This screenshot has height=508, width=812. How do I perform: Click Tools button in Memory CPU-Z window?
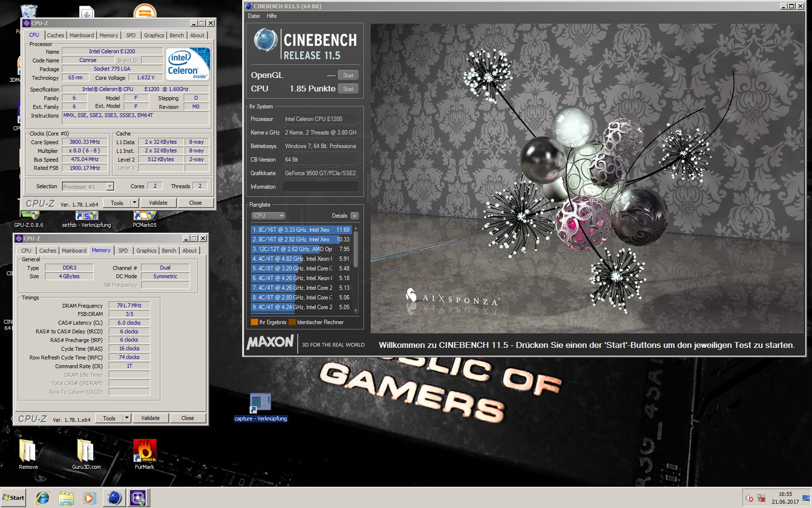tap(109, 418)
